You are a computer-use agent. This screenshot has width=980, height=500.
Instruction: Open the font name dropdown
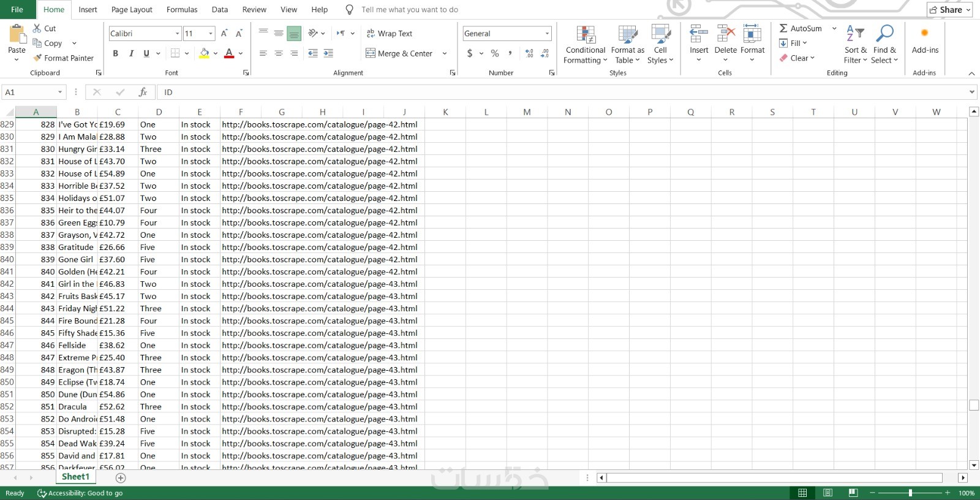[x=177, y=34]
